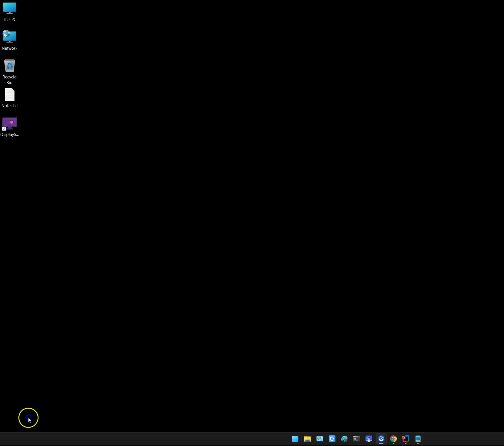
Task: Open File Explorer from the taskbar
Action: pyautogui.click(x=307, y=439)
